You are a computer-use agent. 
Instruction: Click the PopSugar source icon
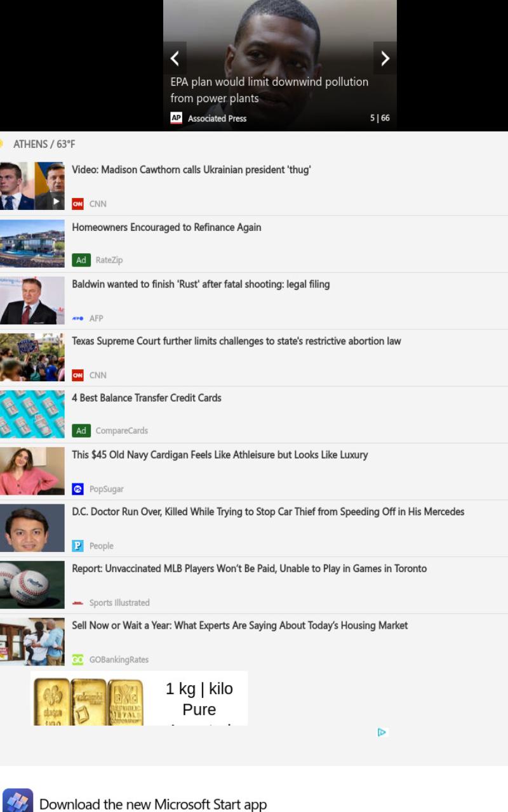pyautogui.click(x=77, y=489)
